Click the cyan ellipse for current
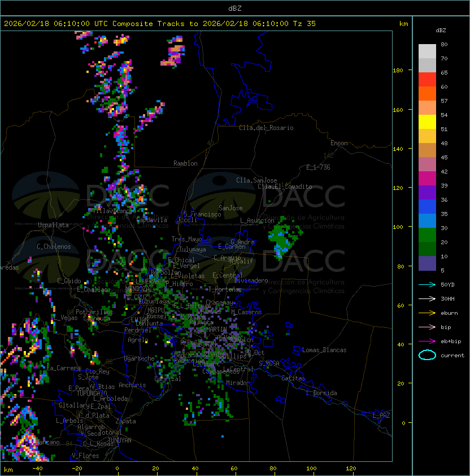 coord(427,355)
